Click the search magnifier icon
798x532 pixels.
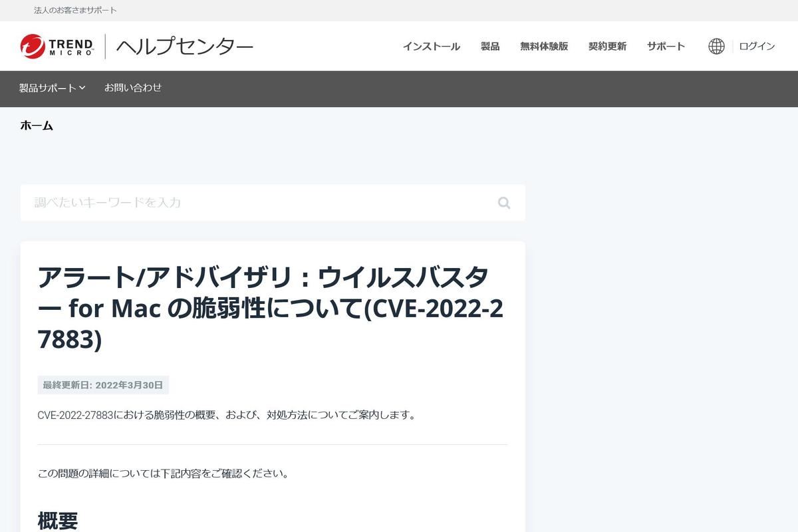point(504,203)
